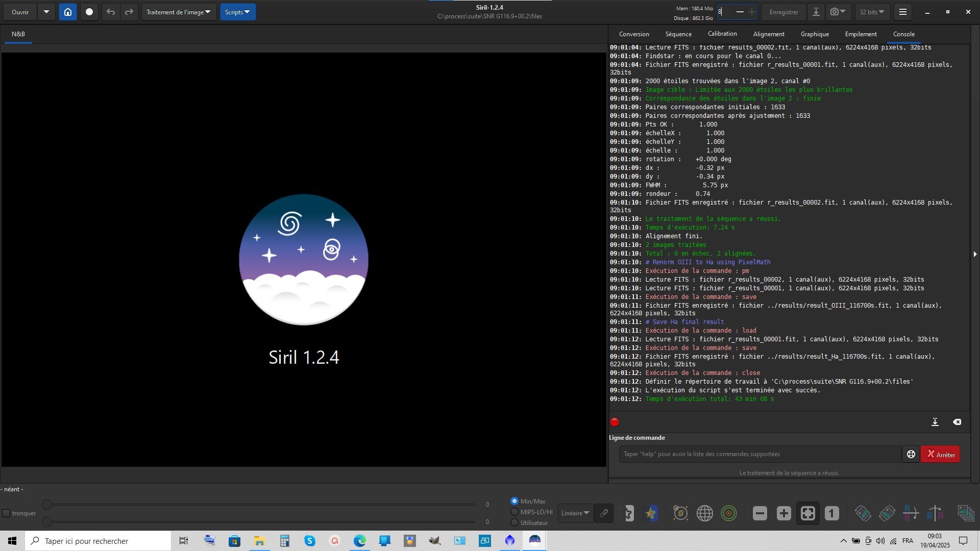Click the astrometry globe icon
Screen dimensions: 980x551
pyautogui.click(x=704, y=513)
